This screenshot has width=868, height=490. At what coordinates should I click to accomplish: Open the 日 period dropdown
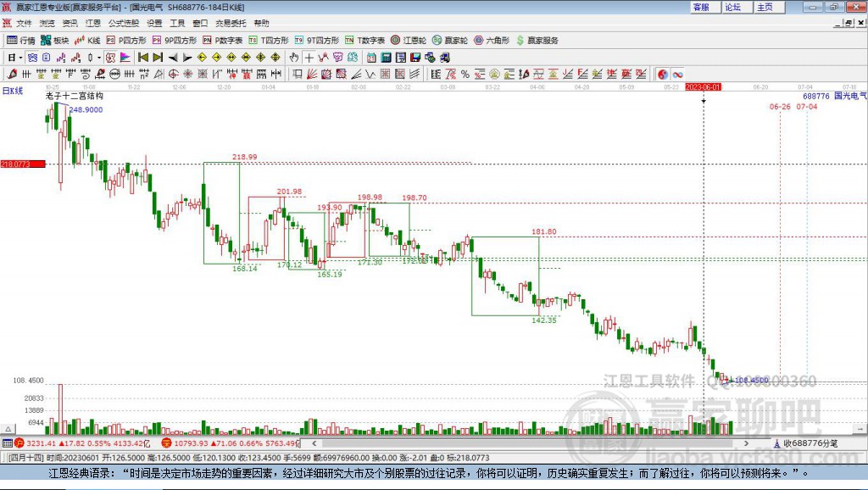pyautogui.click(x=15, y=57)
